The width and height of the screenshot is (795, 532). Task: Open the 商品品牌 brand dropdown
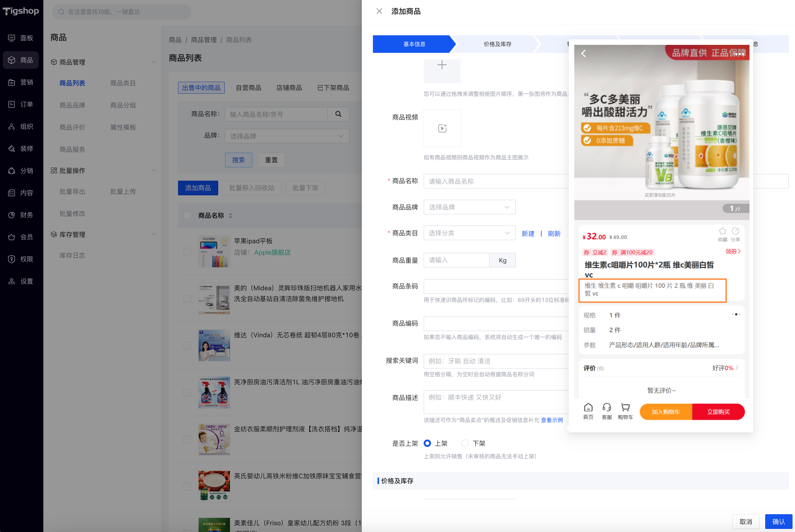(x=469, y=207)
